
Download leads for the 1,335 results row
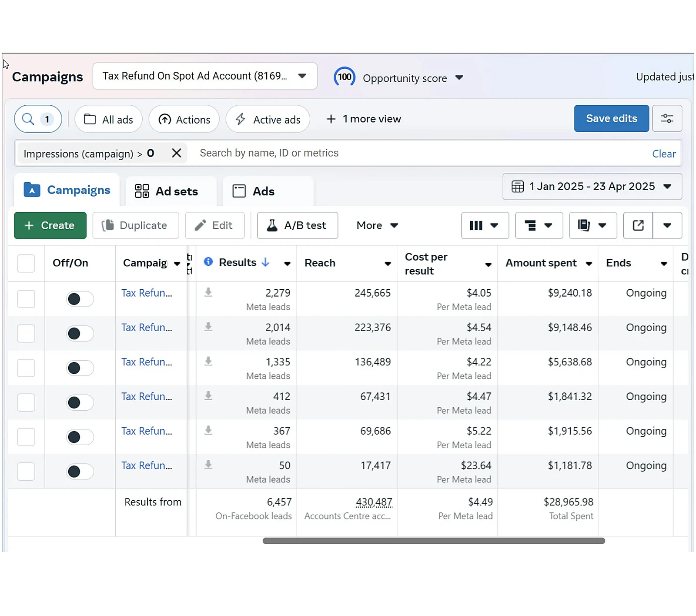point(208,361)
